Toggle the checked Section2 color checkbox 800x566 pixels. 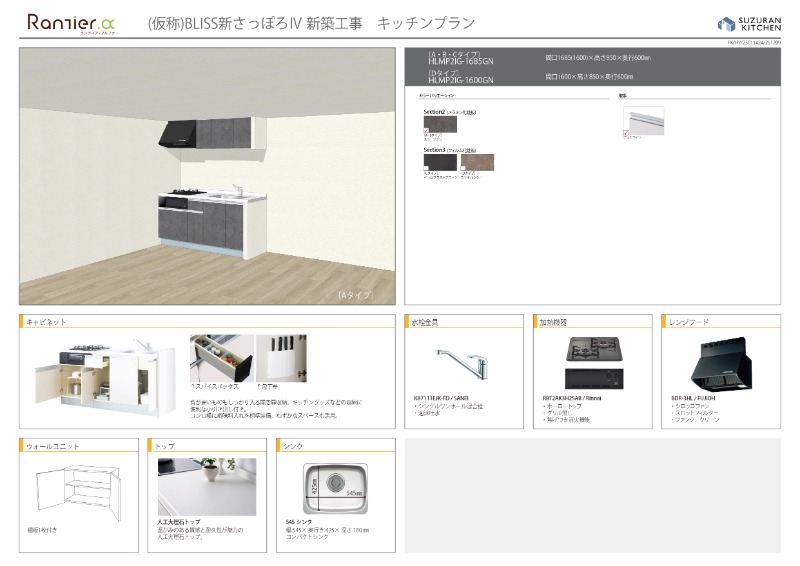tap(426, 132)
